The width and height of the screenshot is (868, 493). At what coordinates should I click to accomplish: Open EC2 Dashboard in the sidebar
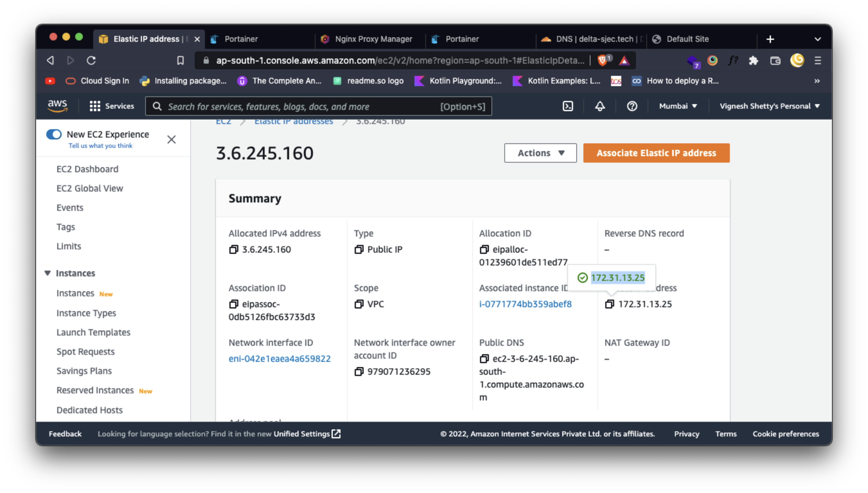(87, 169)
